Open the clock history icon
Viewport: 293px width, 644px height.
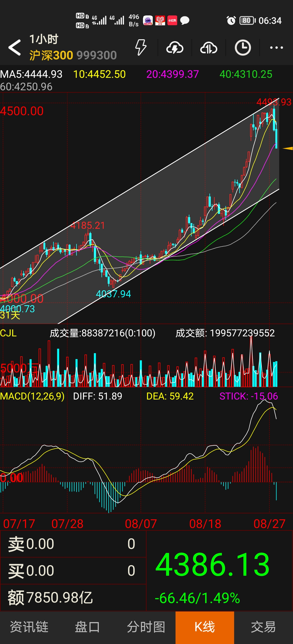tap(243, 48)
